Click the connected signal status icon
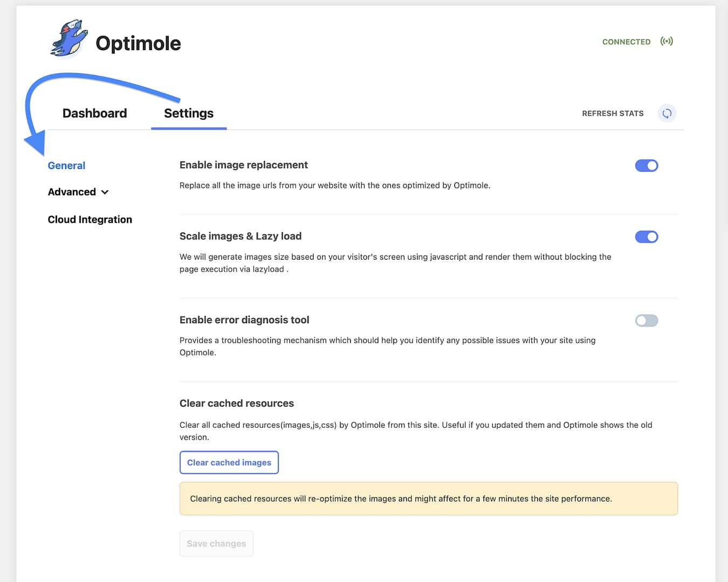The height and width of the screenshot is (582, 728). pos(667,41)
